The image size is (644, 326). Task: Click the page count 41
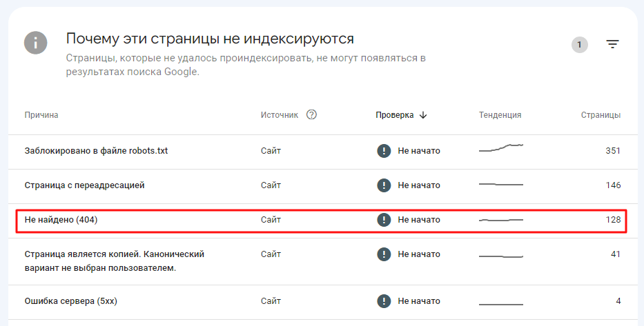click(615, 254)
